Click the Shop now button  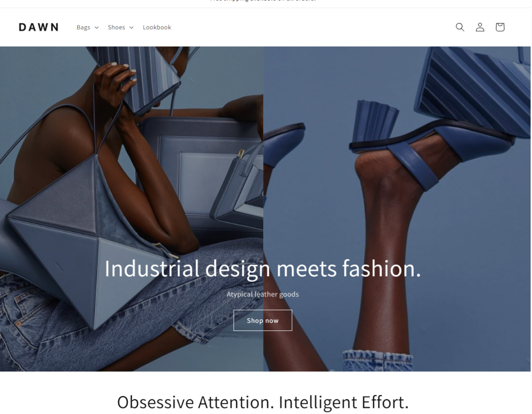[x=263, y=320]
